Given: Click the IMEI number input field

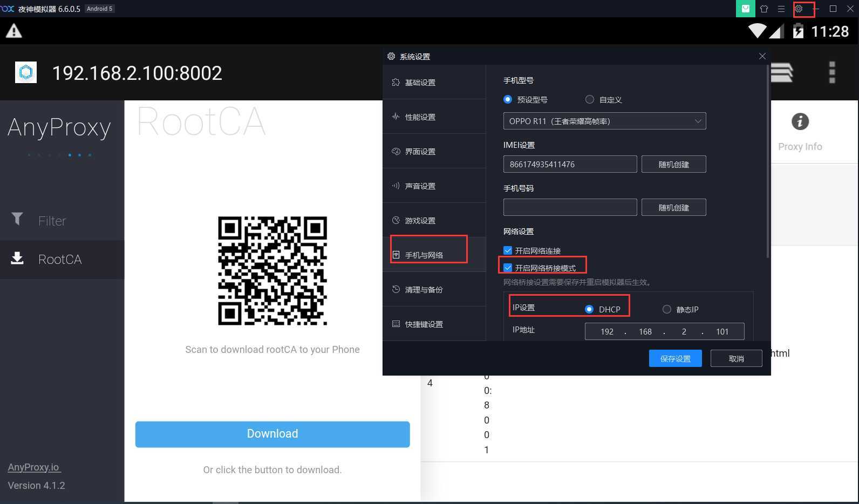Looking at the screenshot, I should pos(570,164).
